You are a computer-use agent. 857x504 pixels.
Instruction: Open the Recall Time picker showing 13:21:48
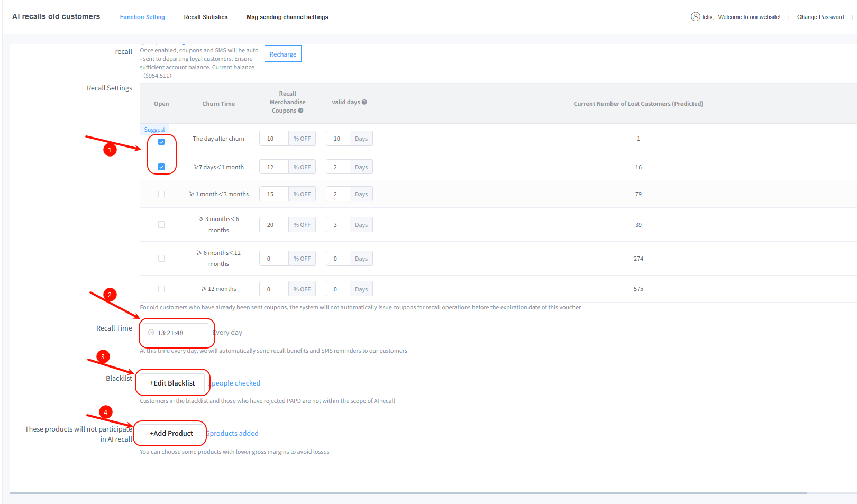click(x=177, y=333)
